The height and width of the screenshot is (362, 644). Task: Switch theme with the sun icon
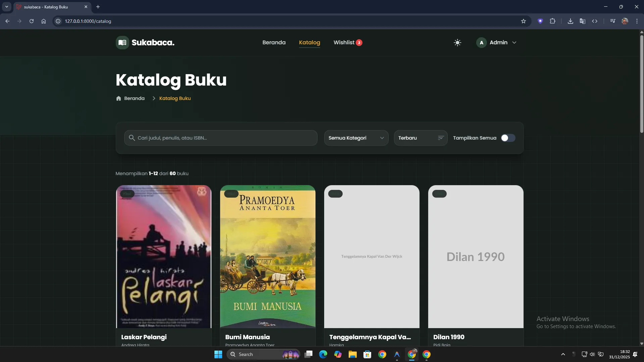[x=457, y=43]
